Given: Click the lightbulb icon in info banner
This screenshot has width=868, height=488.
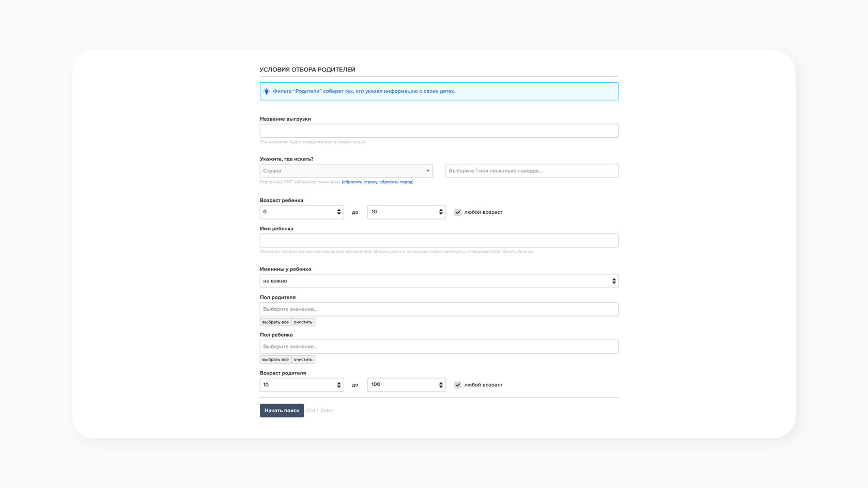Looking at the screenshot, I should pos(267,91).
